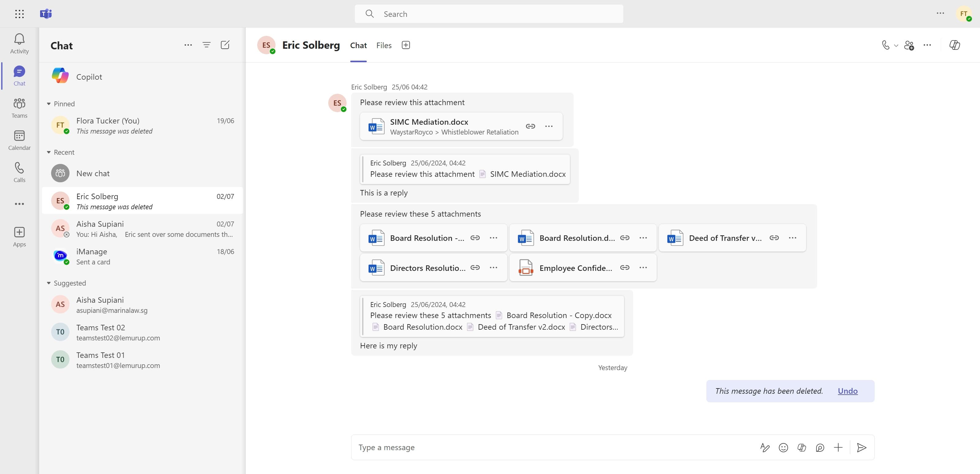Open the iManage chat
Image resolution: width=980 pixels, height=474 pixels.
pyautogui.click(x=143, y=256)
